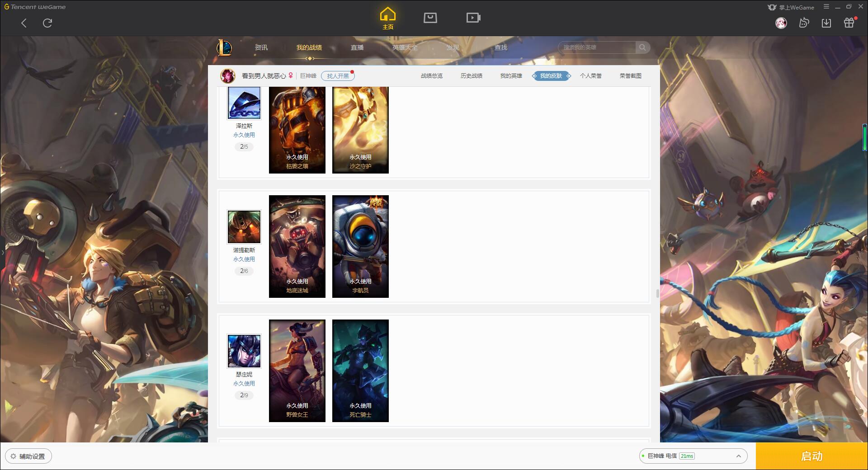Open the 荣誉截图 sub-tab
Viewport: 868px width, 470px height.
pyautogui.click(x=631, y=76)
